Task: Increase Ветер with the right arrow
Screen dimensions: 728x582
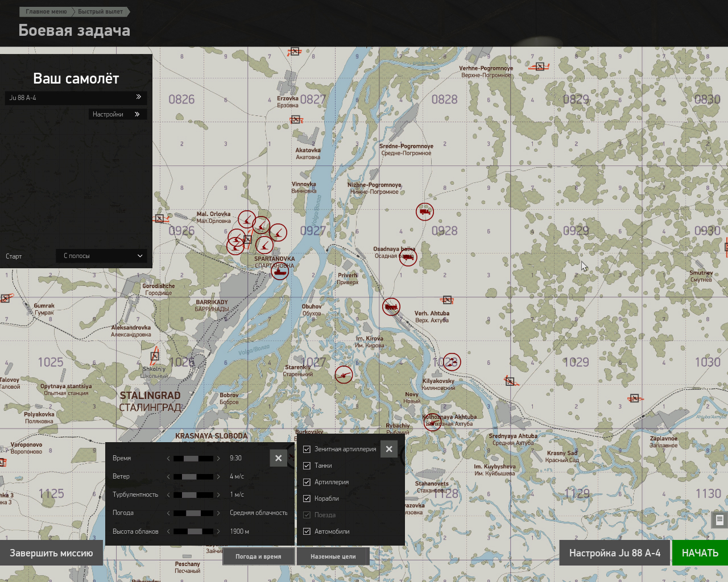Action: (x=218, y=476)
